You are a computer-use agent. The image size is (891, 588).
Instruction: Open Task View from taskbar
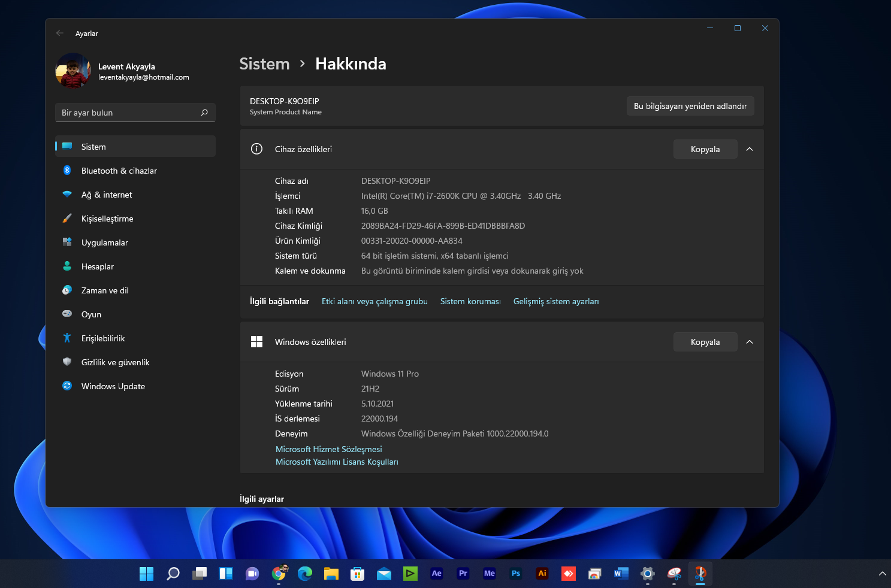(200, 574)
